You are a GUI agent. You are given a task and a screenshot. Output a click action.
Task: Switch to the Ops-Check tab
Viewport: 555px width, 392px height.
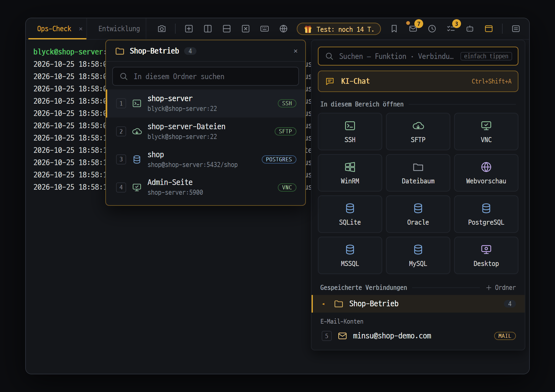(x=54, y=29)
